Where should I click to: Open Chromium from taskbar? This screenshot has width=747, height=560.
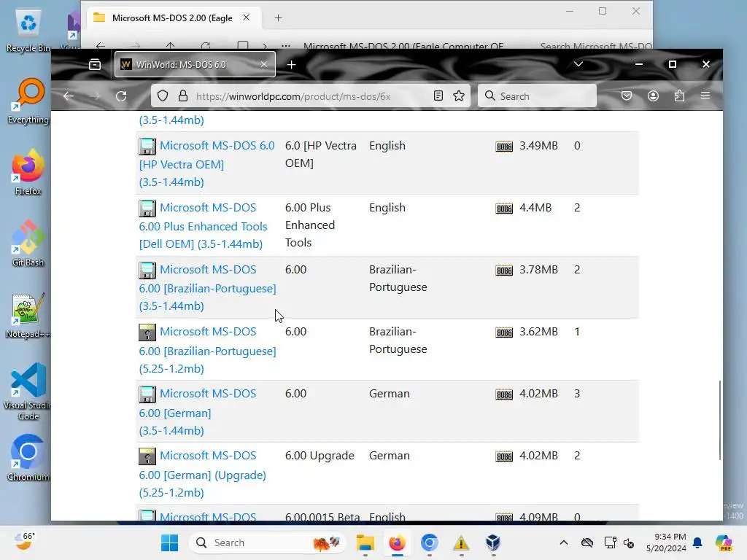[429, 542]
